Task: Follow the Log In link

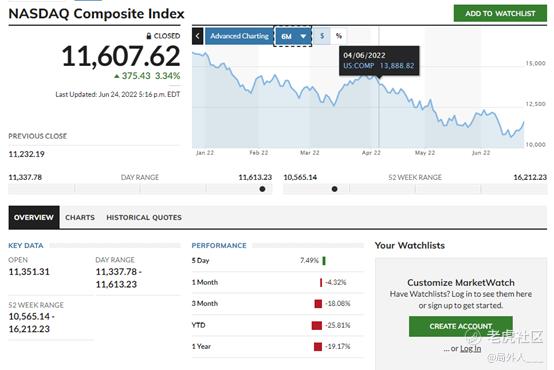Action: click(470, 349)
